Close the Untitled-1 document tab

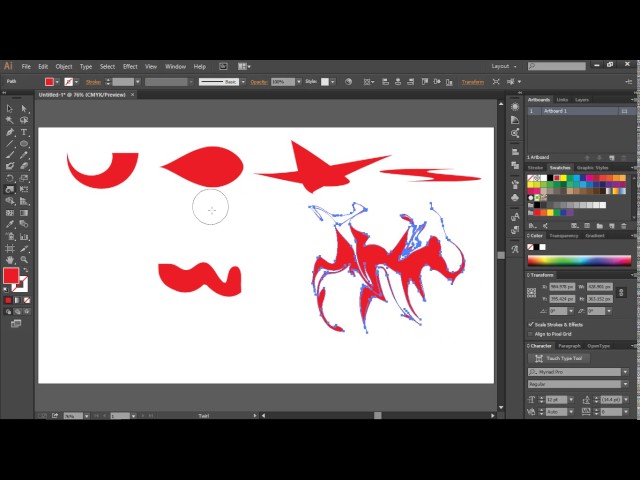coord(133,95)
